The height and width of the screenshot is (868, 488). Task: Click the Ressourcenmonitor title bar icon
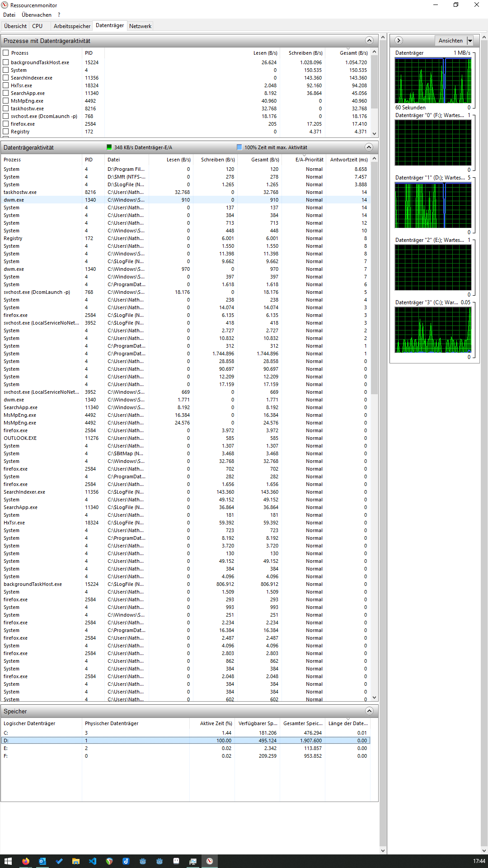coord(5,5)
